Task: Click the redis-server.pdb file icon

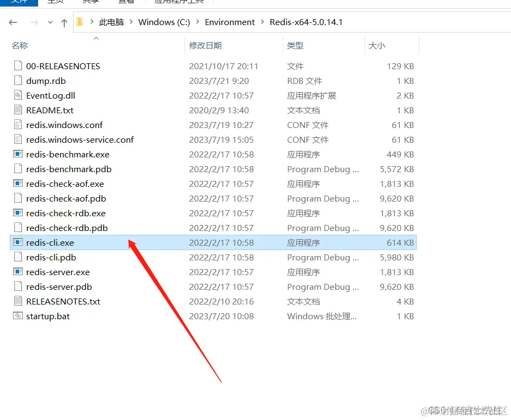Action: pyautogui.click(x=18, y=287)
